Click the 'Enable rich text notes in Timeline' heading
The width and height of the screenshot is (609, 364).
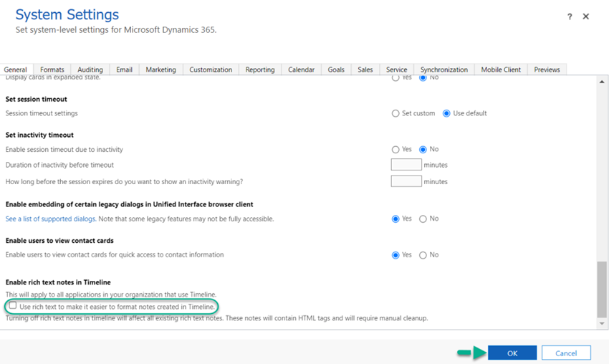click(x=58, y=282)
